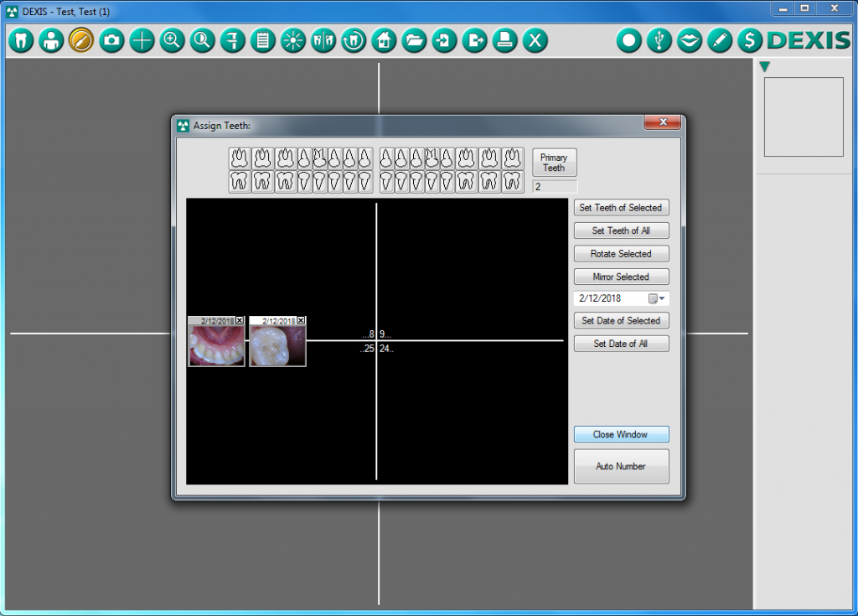Toggle the Primary Teeth button
858x616 pixels.
[x=554, y=163]
